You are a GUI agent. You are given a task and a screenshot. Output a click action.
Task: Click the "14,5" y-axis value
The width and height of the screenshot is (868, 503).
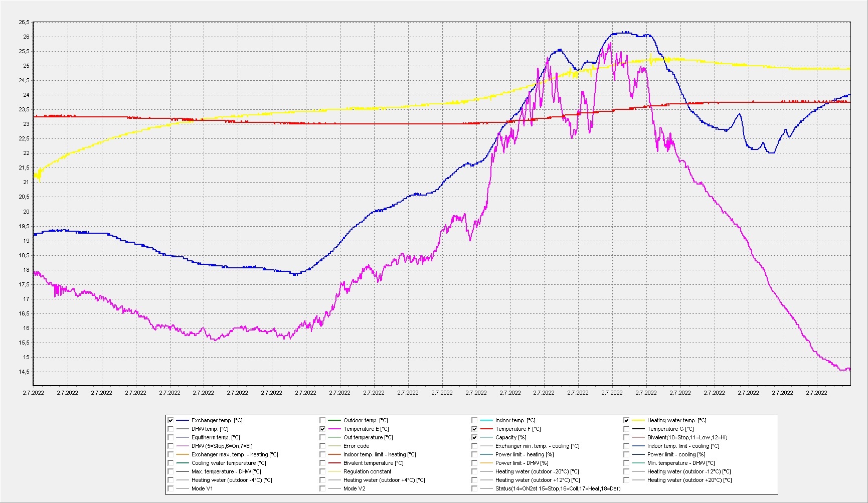point(24,372)
